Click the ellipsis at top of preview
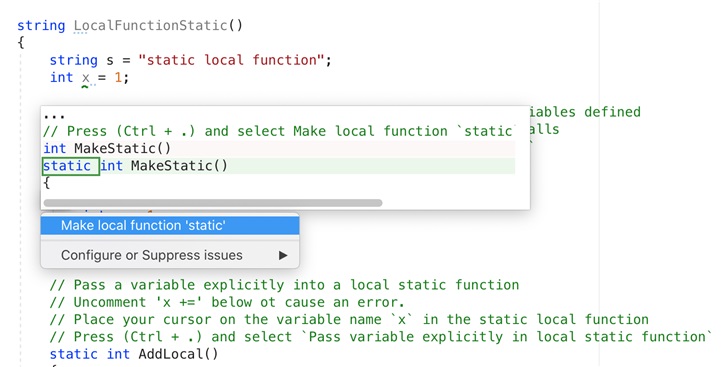Screen dimensions: 728x367 (x=54, y=116)
